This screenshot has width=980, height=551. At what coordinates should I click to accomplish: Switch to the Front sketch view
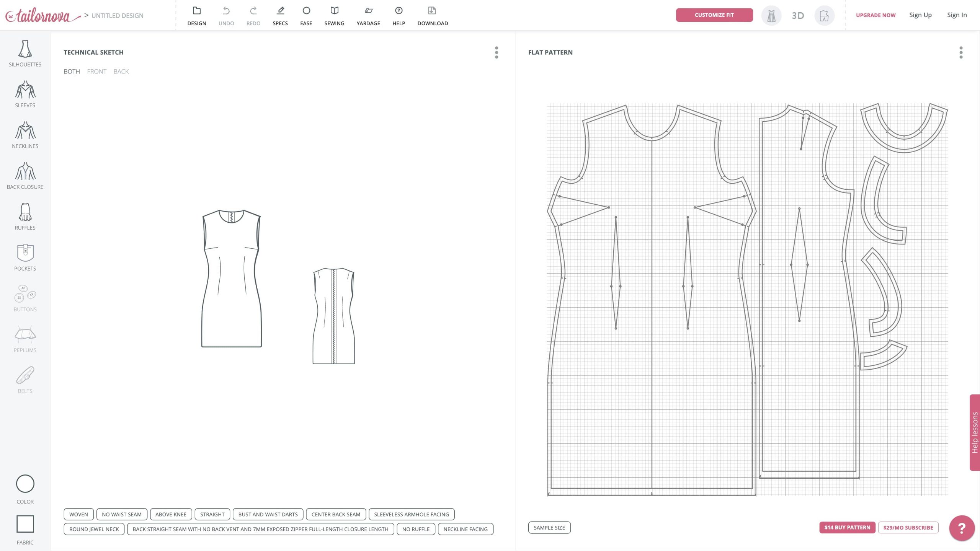[x=96, y=72]
